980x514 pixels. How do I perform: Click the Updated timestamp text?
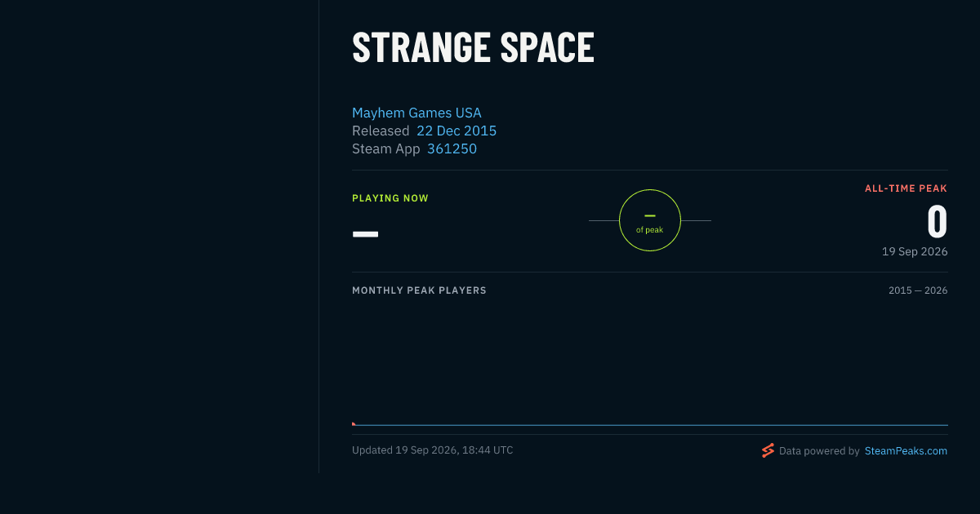[433, 450]
